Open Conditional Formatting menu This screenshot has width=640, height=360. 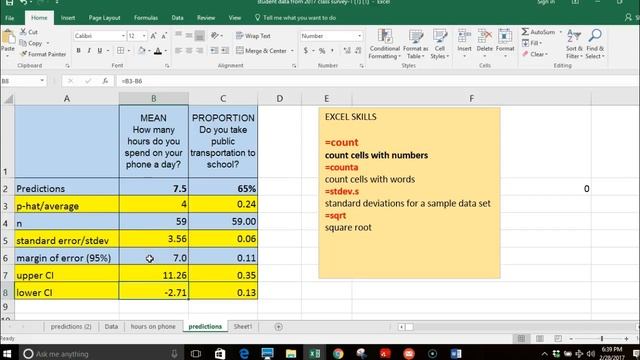(x=384, y=44)
